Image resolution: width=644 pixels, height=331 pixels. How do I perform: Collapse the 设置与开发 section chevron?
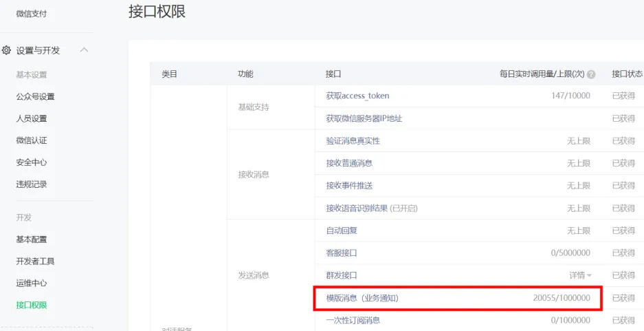(x=84, y=50)
